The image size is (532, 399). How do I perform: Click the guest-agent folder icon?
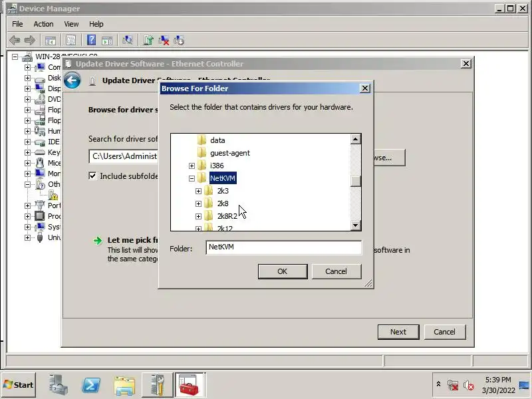tap(201, 153)
